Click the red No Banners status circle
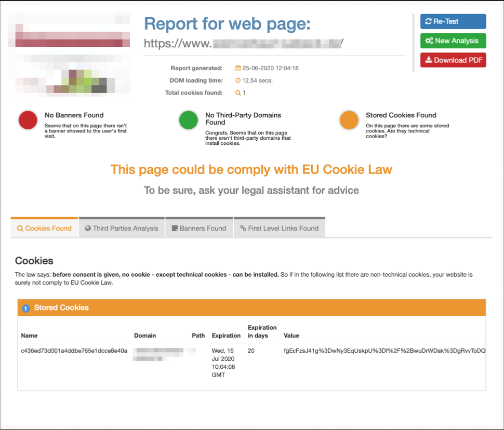 [28, 120]
